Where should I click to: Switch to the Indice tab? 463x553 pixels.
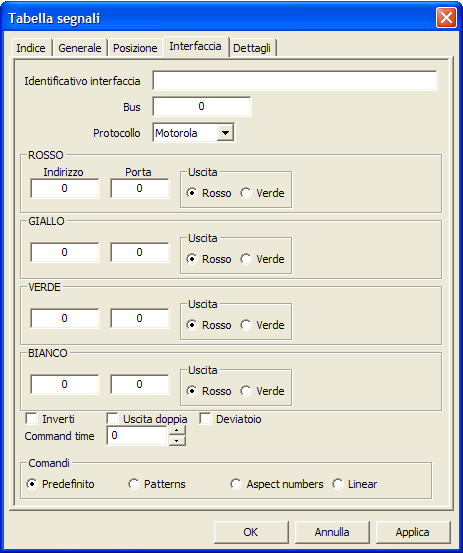pyautogui.click(x=31, y=48)
